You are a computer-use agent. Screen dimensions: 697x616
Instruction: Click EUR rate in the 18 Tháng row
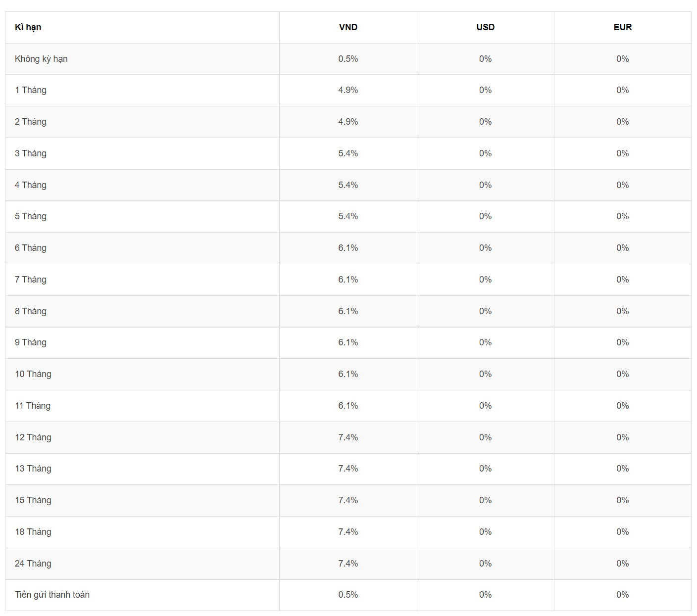click(622, 532)
